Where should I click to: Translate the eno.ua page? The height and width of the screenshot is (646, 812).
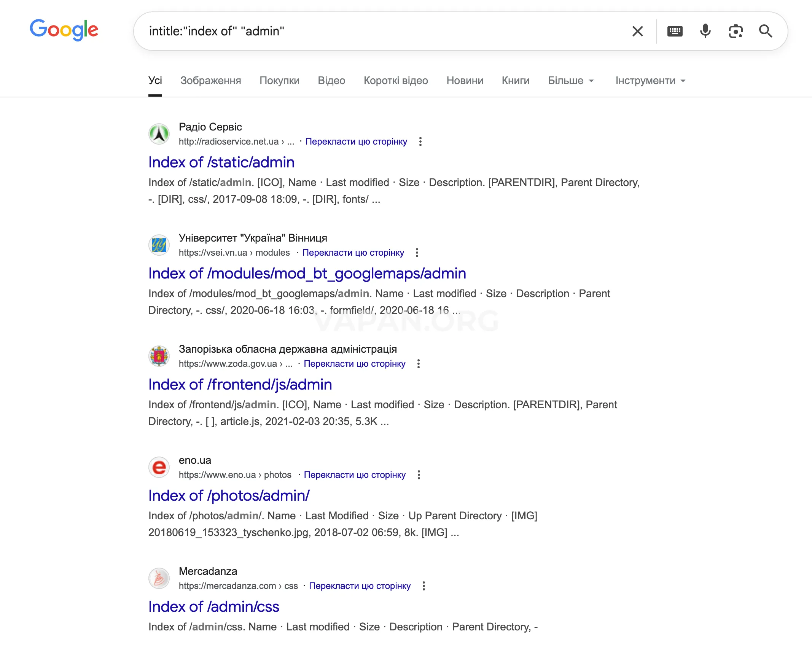(355, 475)
